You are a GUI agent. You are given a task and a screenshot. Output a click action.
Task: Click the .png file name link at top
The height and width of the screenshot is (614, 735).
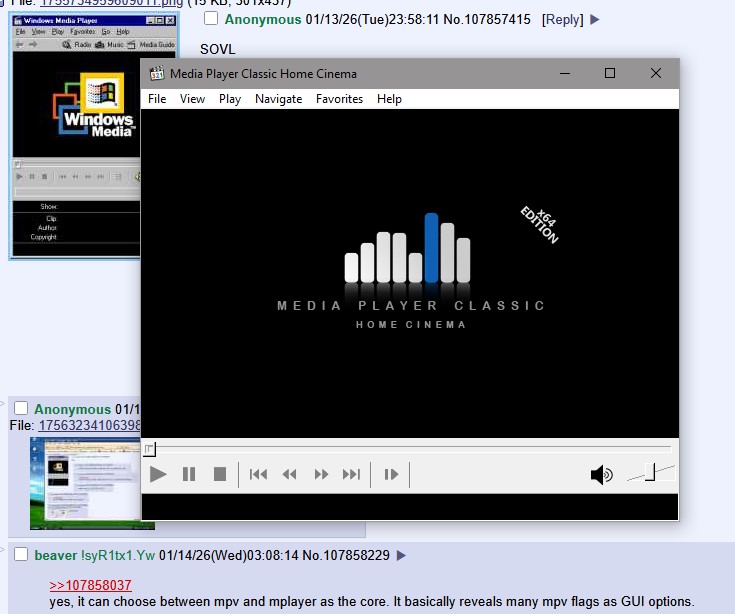(x=112, y=3)
